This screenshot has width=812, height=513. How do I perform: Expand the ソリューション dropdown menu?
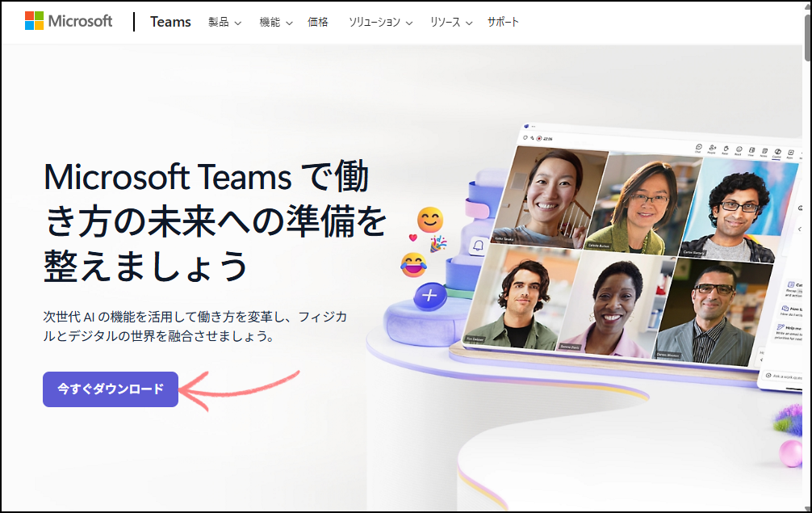tap(380, 22)
